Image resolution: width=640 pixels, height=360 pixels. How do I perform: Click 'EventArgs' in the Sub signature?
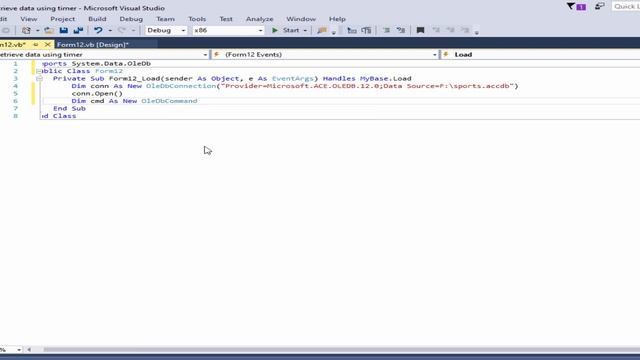(x=293, y=78)
